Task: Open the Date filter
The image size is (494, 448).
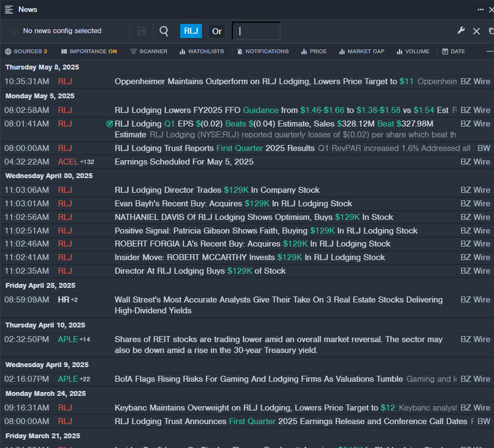Action: 453,52
